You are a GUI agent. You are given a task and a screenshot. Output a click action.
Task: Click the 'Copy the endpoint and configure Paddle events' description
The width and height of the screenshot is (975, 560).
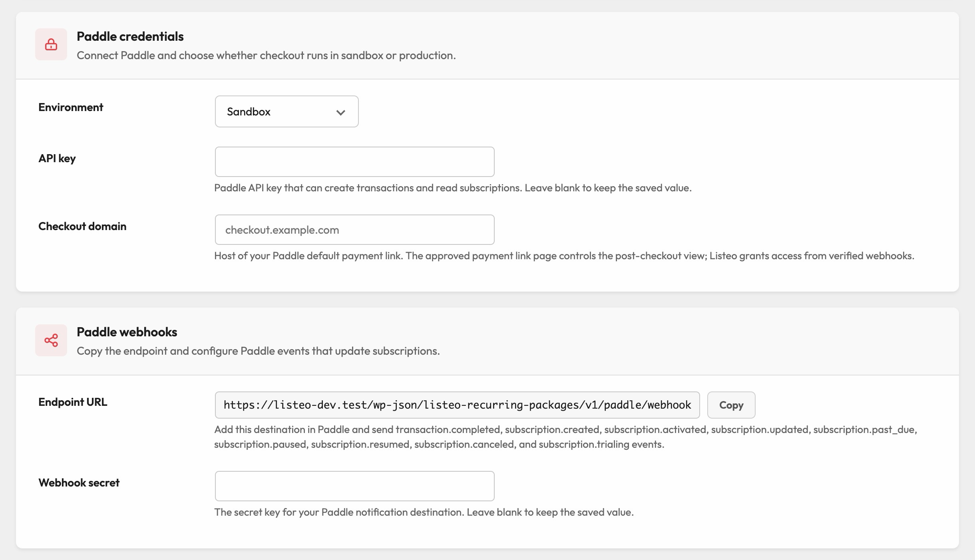click(x=258, y=351)
